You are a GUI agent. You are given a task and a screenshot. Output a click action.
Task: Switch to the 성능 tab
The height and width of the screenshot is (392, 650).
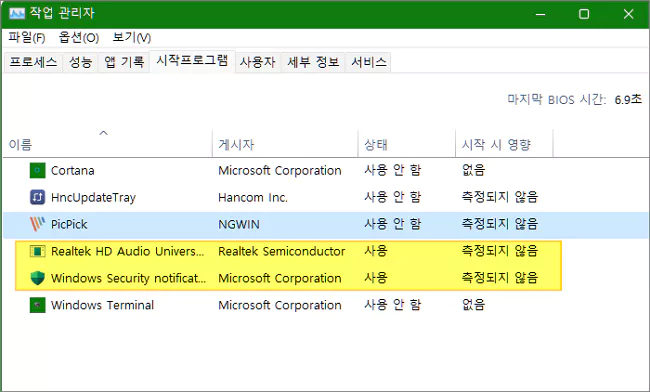(80, 62)
